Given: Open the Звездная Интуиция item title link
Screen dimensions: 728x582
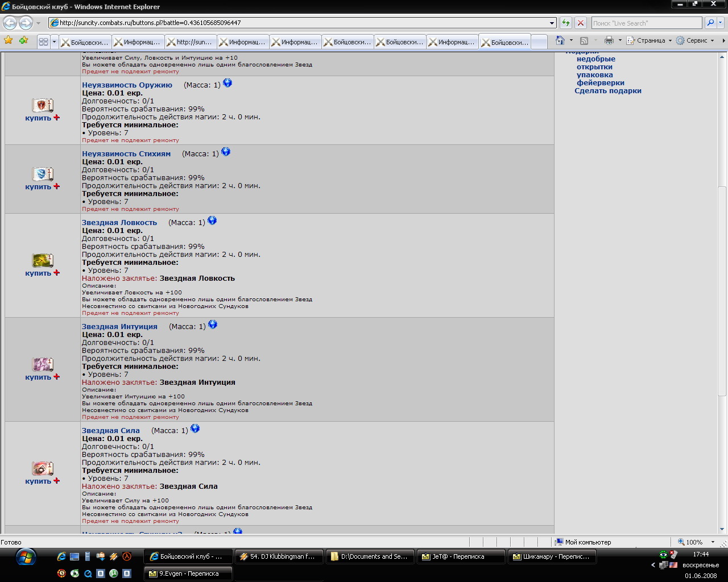Looking at the screenshot, I should [x=119, y=326].
